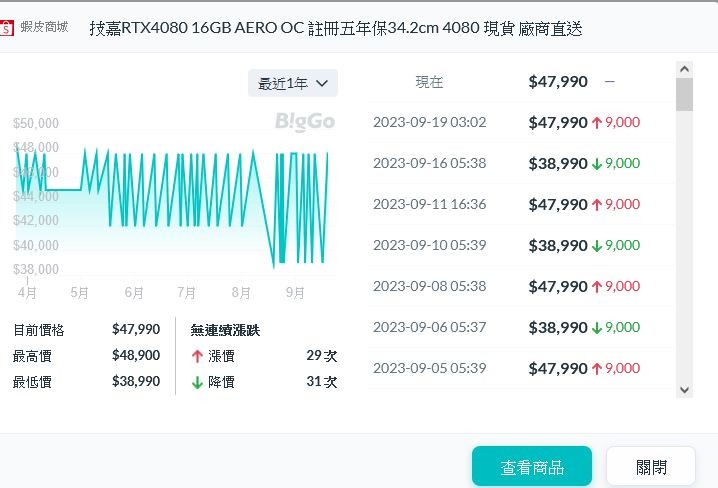Click the red up arrow beside 2023-09-05 price
The height and width of the screenshot is (488, 718).
597,369
